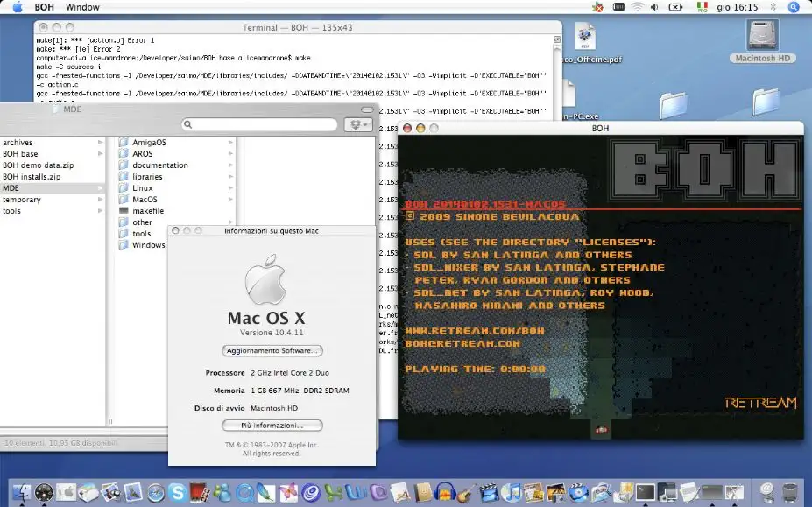
Task: Launch Safari from the Dock
Action: pyautogui.click(x=155, y=492)
